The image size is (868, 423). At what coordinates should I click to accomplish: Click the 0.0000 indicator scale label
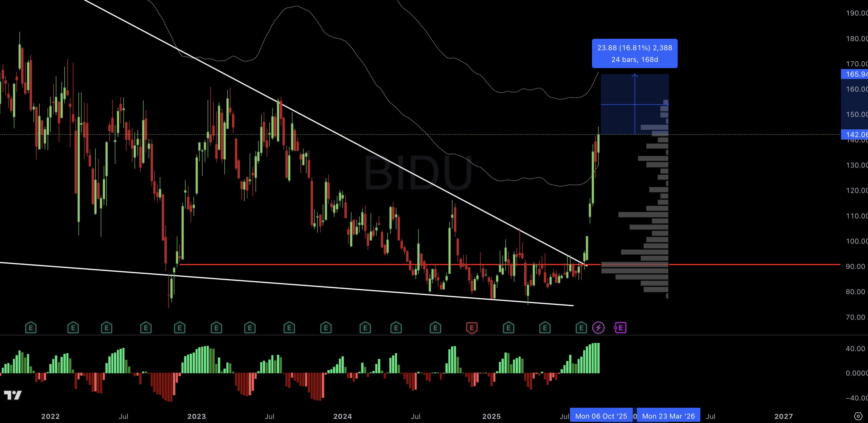[857, 373]
